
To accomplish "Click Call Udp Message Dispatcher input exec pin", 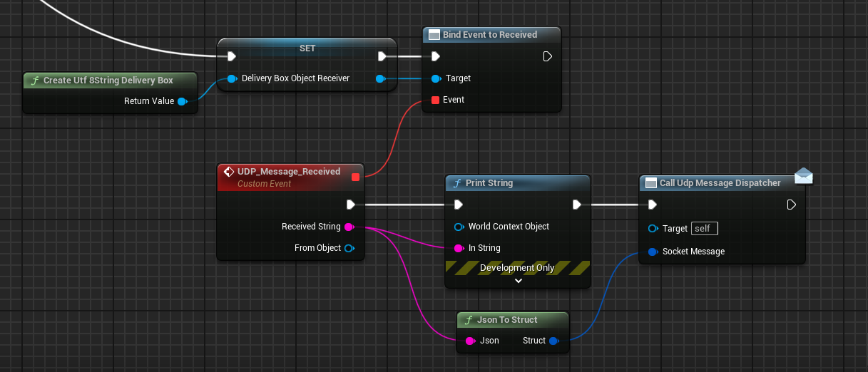I will (652, 205).
